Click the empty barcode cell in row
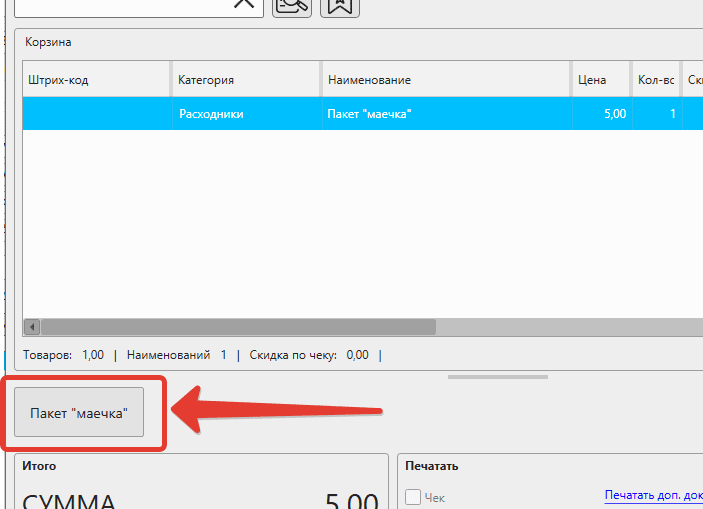The width and height of the screenshot is (703, 509). (96, 114)
